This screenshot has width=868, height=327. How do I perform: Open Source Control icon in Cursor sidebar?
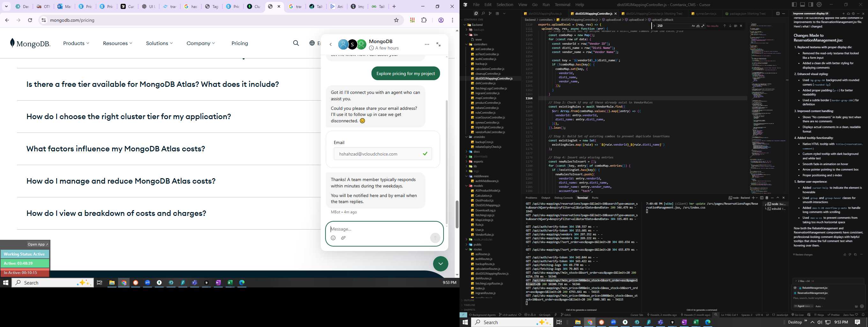(x=490, y=13)
